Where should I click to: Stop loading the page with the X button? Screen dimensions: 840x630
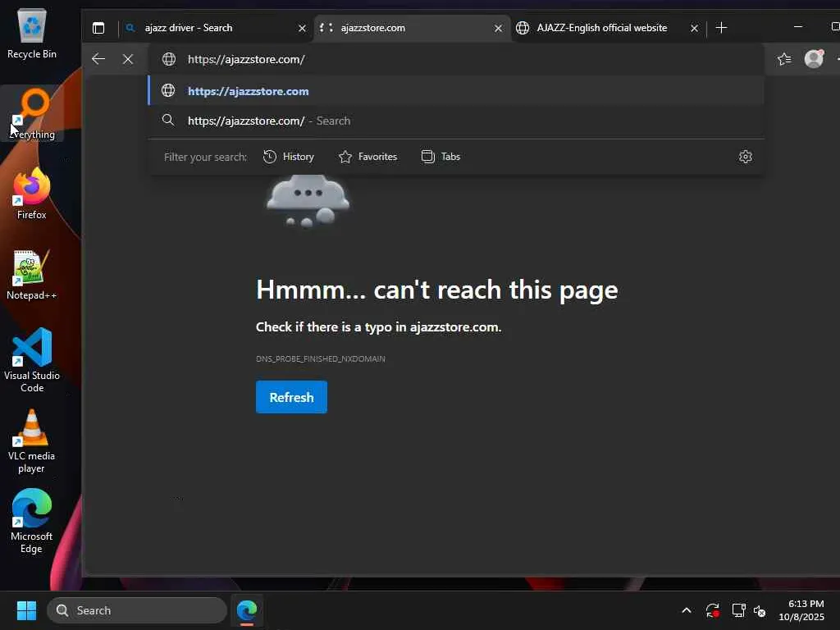pyautogui.click(x=128, y=59)
